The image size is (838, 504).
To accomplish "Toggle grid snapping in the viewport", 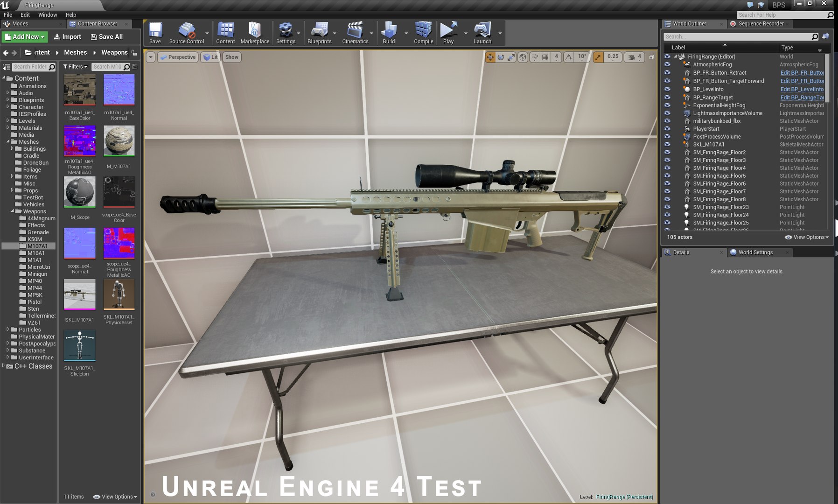I will pyautogui.click(x=545, y=57).
